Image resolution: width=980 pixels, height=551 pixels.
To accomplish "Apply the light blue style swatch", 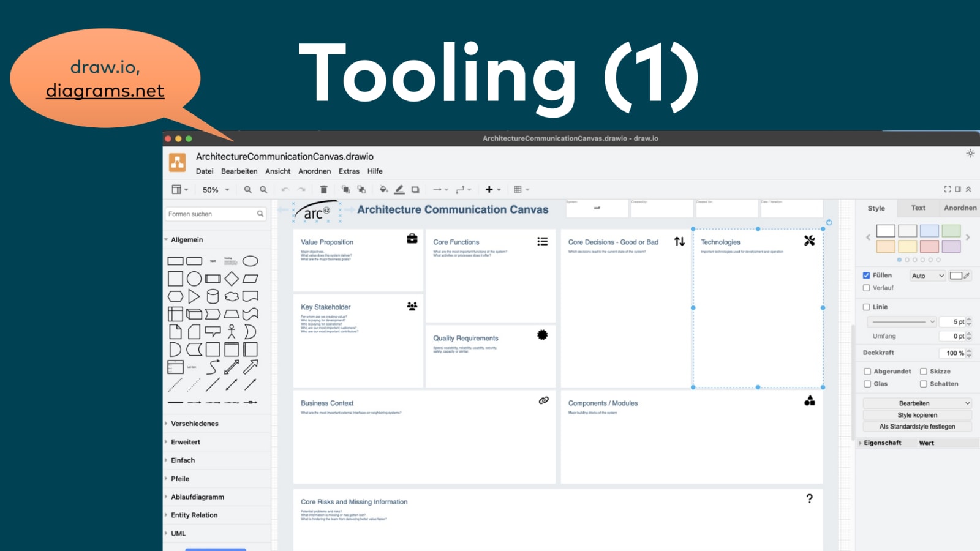I will [929, 231].
